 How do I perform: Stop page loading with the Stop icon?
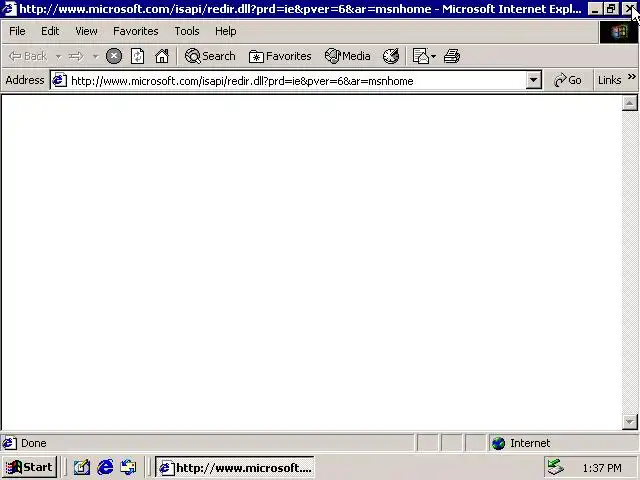tap(114, 56)
